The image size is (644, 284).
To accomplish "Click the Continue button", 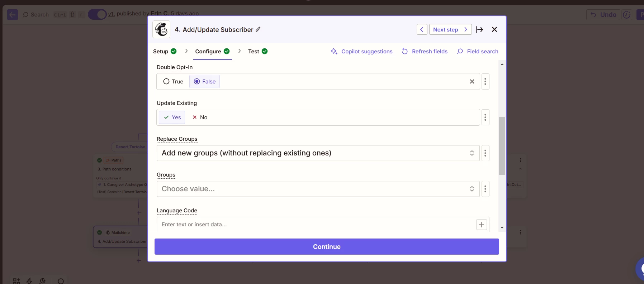I will point(327,246).
